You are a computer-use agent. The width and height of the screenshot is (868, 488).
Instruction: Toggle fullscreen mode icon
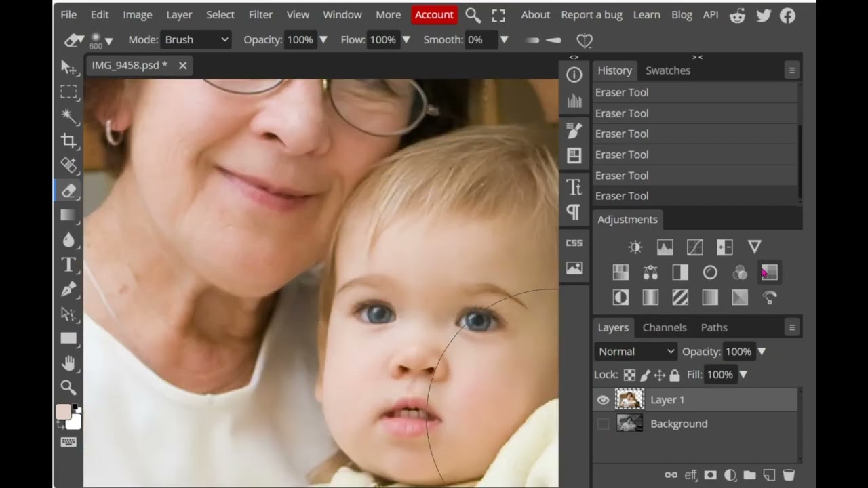[498, 15]
